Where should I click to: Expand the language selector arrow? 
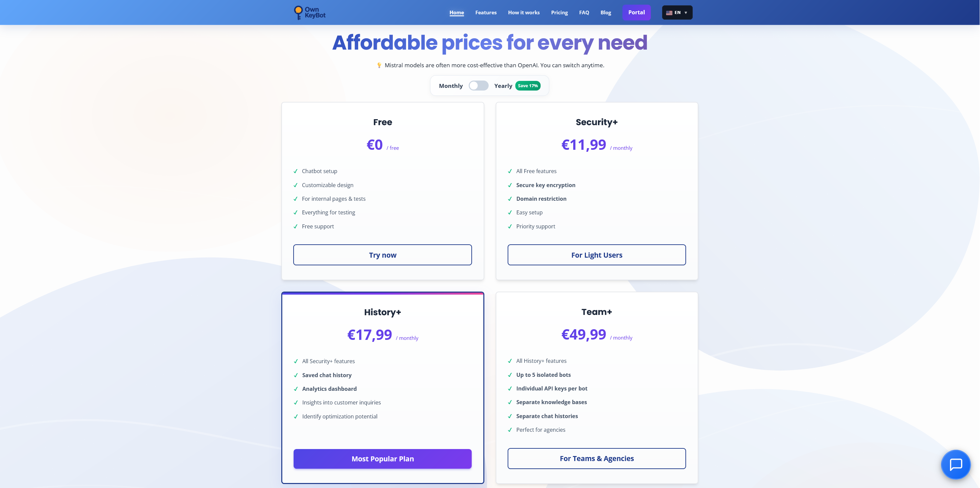click(x=686, y=13)
